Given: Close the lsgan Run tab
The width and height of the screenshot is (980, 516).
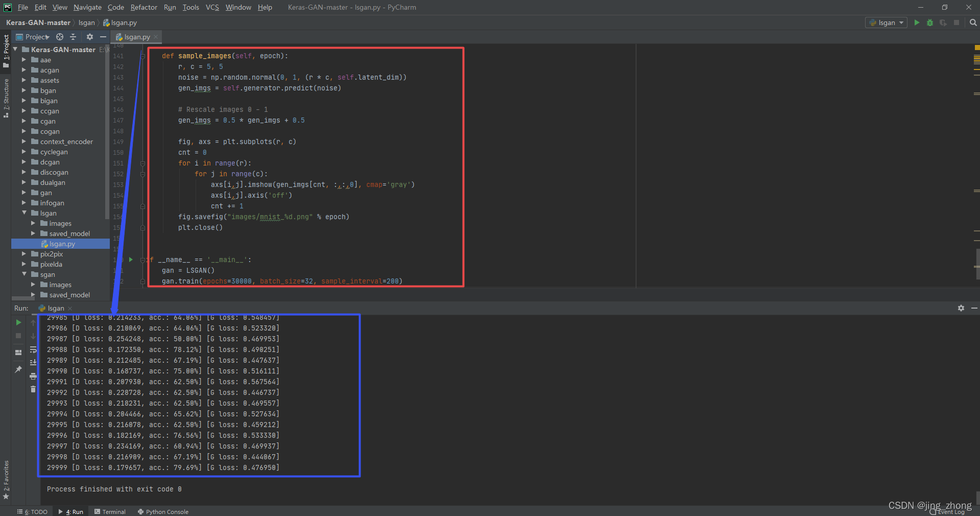Looking at the screenshot, I should pyautogui.click(x=70, y=309).
